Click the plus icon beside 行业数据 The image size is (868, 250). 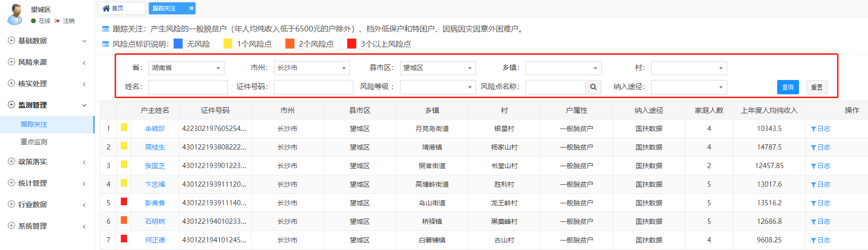(11, 204)
